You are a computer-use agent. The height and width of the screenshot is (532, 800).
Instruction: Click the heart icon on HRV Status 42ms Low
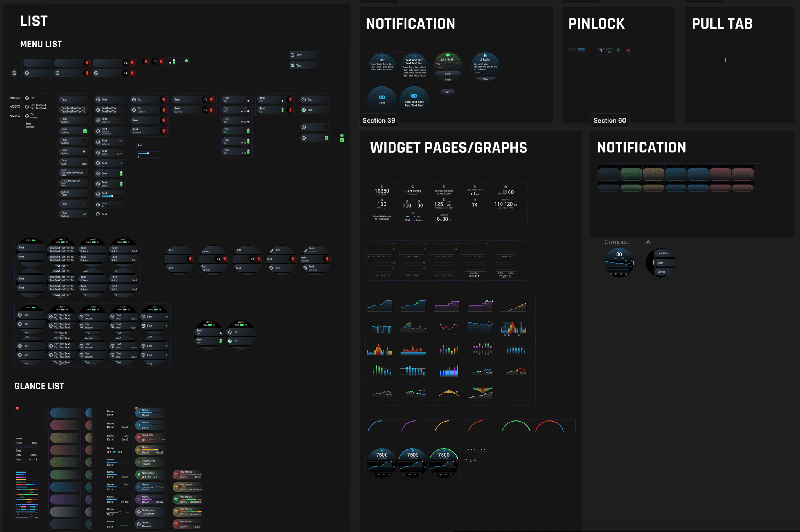[x=176, y=524]
